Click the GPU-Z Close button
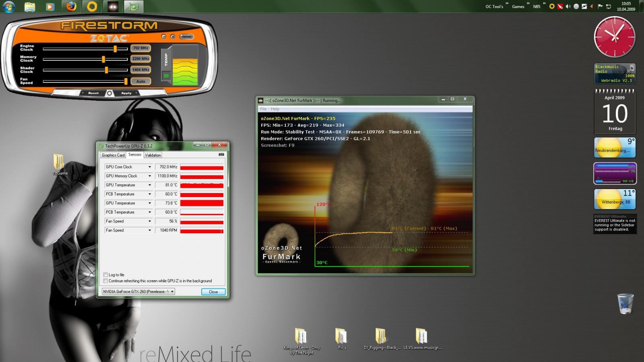 point(213,292)
